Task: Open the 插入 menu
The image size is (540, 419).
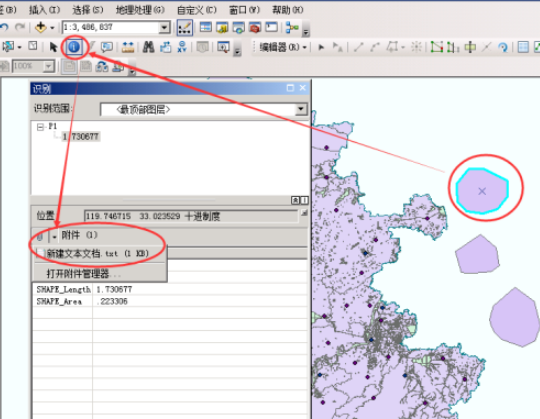Action: tap(44, 10)
